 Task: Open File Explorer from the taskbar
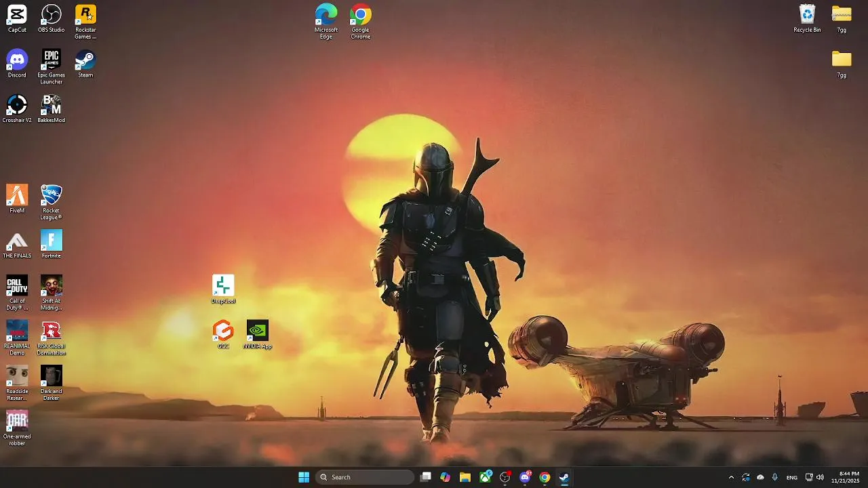pyautogui.click(x=465, y=477)
